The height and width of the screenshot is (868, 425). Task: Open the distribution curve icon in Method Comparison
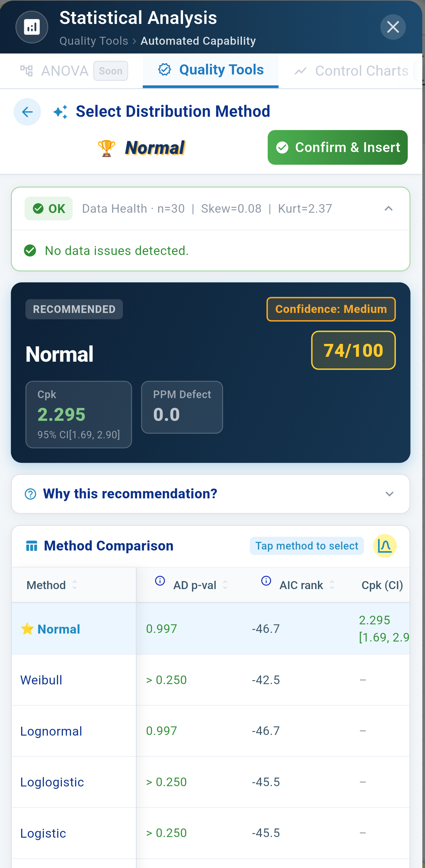(385, 546)
